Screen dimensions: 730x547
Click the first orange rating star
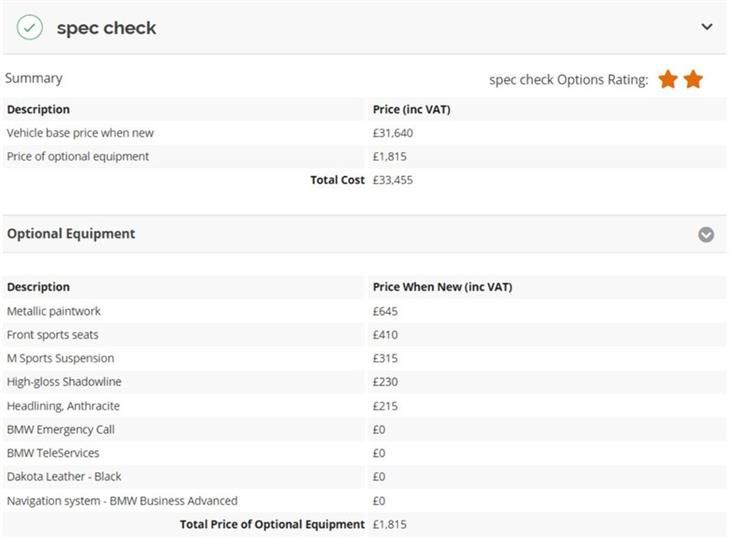pos(668,79)
